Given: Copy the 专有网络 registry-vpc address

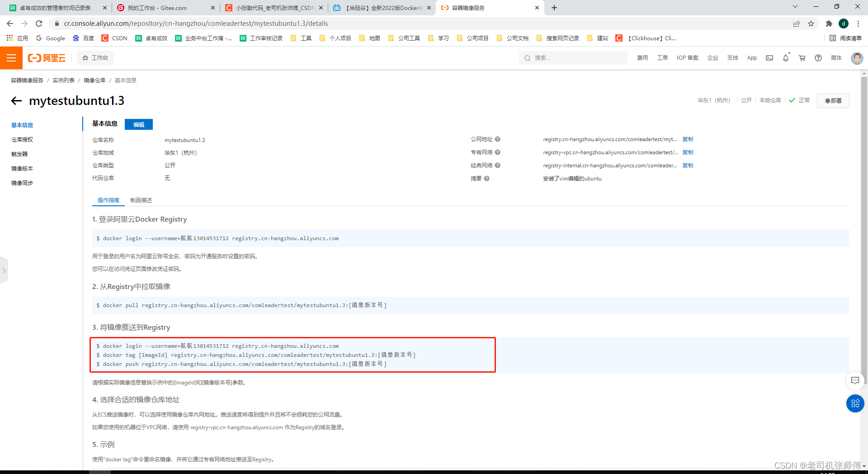Looking at the screenshot, I should (688, 152).
